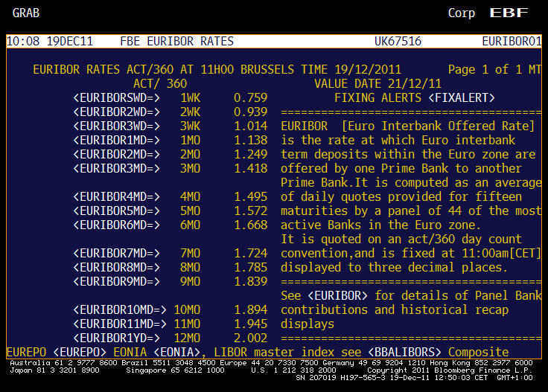This screenshot has width=548, height=392.
Task: Click the EBF logo text
Action: (x=509, y=13)
